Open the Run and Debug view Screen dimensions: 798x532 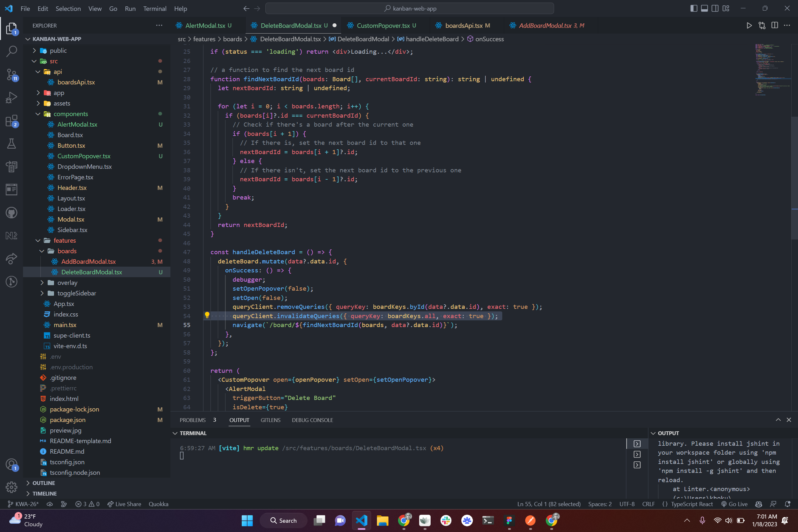coord(12,98)
